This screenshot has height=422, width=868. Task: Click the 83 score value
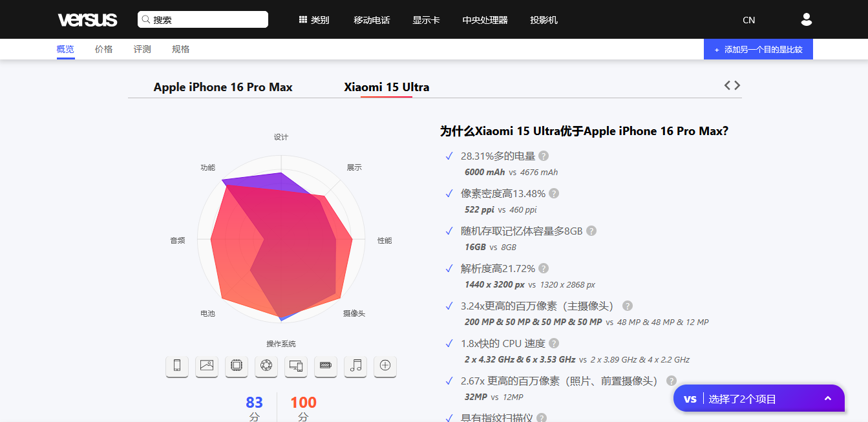click(254, 403)
